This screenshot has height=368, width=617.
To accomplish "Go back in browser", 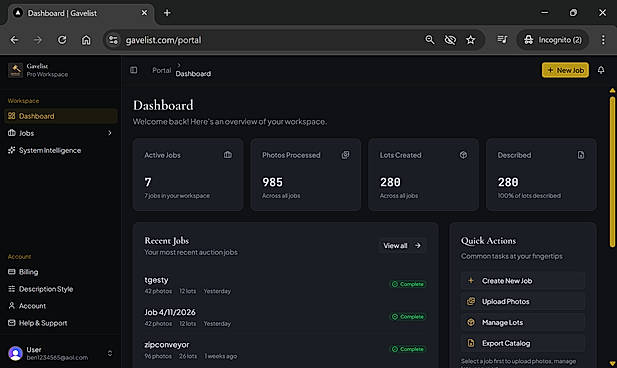I will 14,40.
